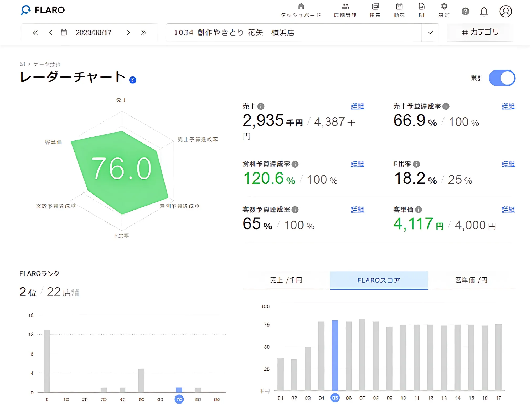This screenshot has height=408, width=532.
Task: Open user account profile icon
Action: (x=505, y=11)
